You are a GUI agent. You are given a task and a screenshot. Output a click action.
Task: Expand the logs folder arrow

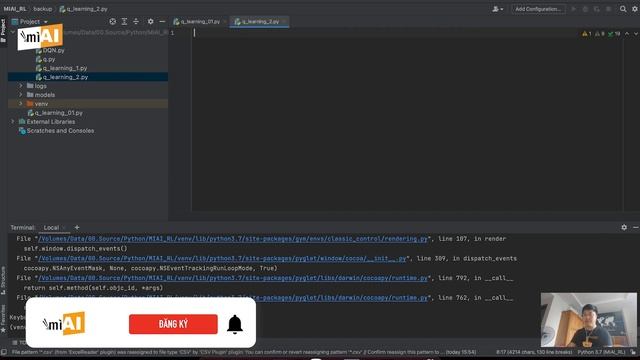click(x=21, y=86)
